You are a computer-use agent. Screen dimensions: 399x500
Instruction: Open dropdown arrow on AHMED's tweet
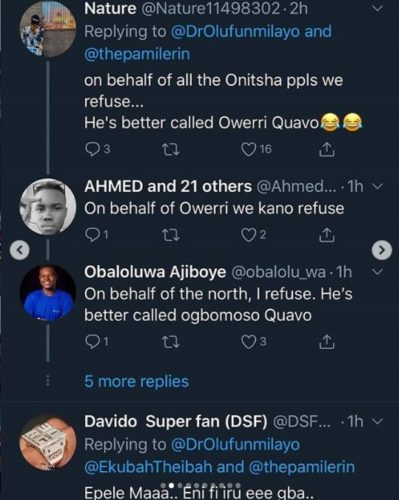(377, 187)
